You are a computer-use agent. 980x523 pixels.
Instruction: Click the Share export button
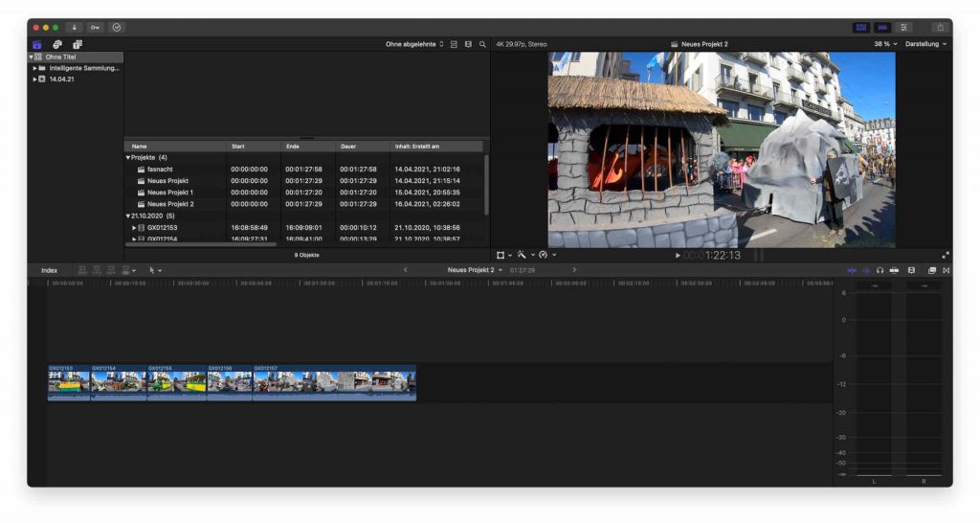point(940,28)
